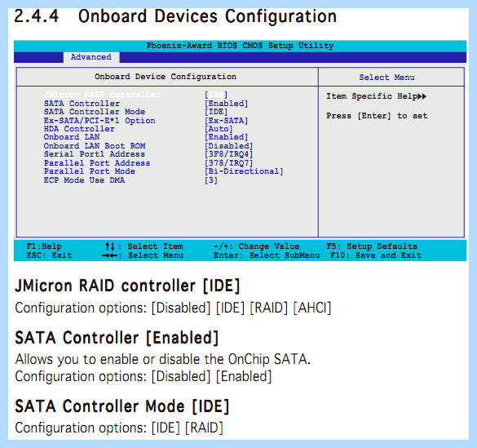Screen dimensions: 477x448
Task: Click the [RAID] option under JMicron RAID controller
Action: [268, 308]
